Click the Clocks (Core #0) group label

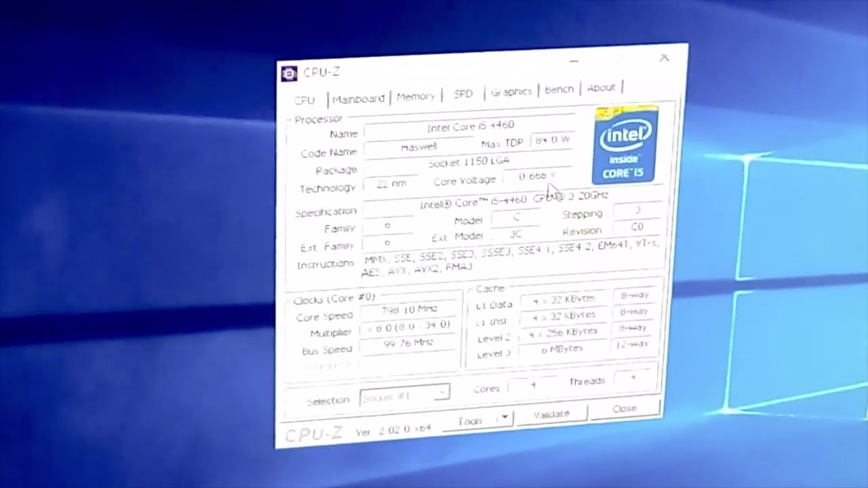(x=334, y=299)
